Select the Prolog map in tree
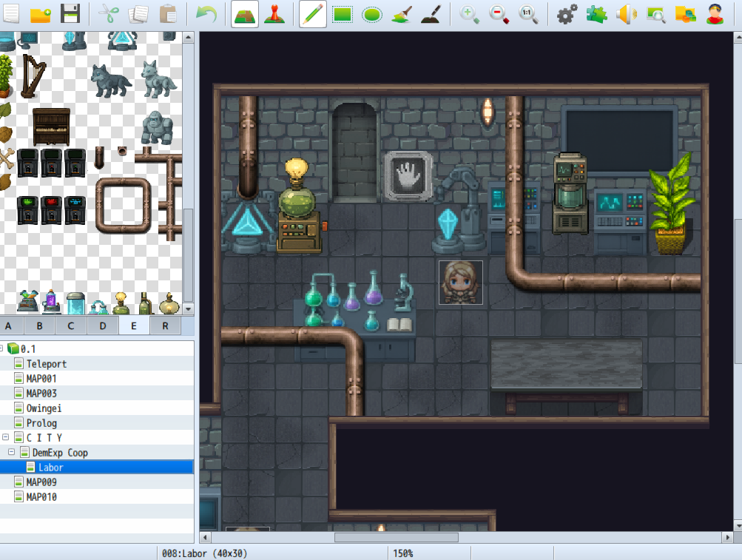 click(x=41, y=422)
